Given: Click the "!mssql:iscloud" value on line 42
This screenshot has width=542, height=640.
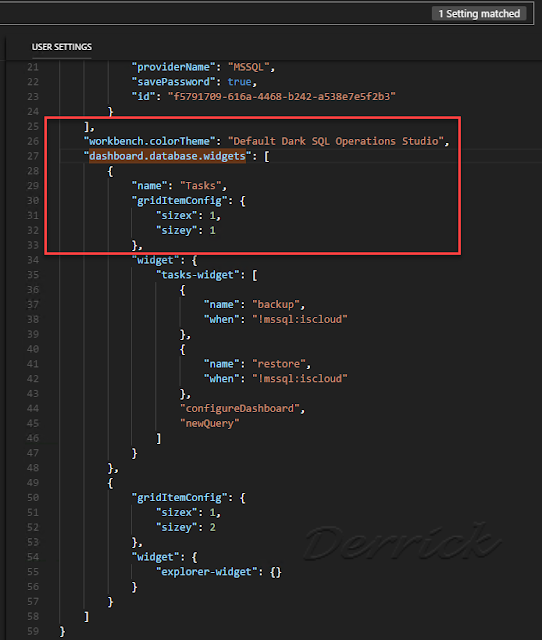Looking at the screenshot, I should (300, 379).
